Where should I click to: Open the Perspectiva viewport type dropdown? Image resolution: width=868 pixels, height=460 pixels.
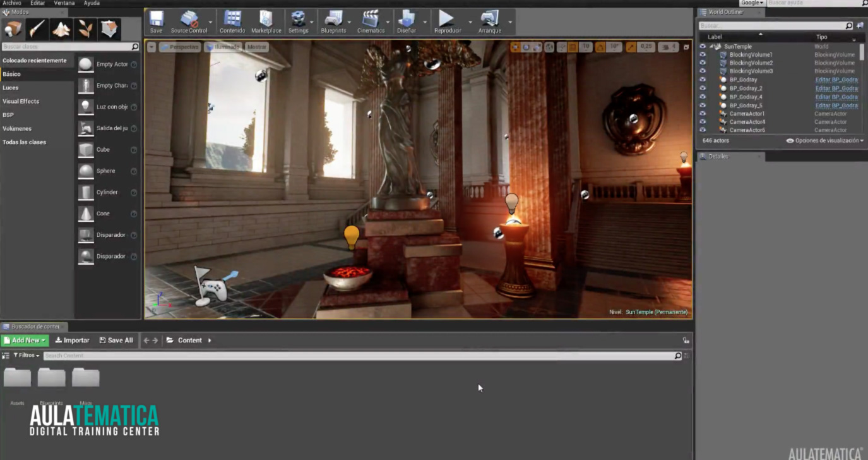point(180,47)
